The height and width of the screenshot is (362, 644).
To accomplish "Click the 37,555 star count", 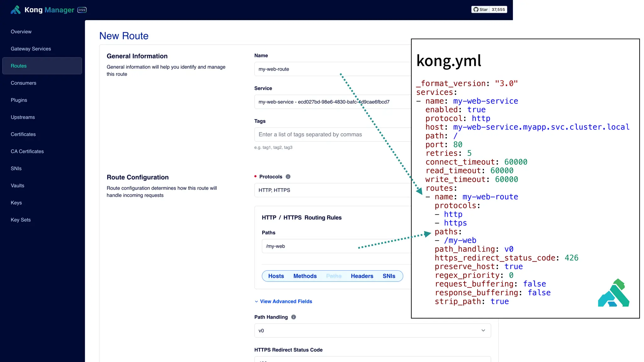I will point(498,9).
